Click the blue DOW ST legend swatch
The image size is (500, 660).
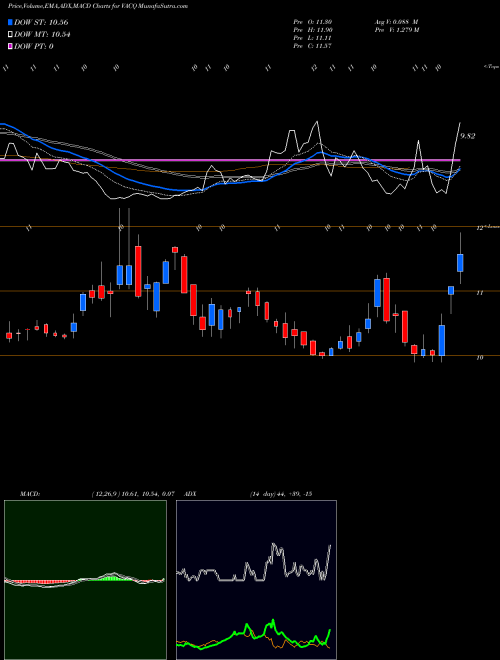pos(10,22)
